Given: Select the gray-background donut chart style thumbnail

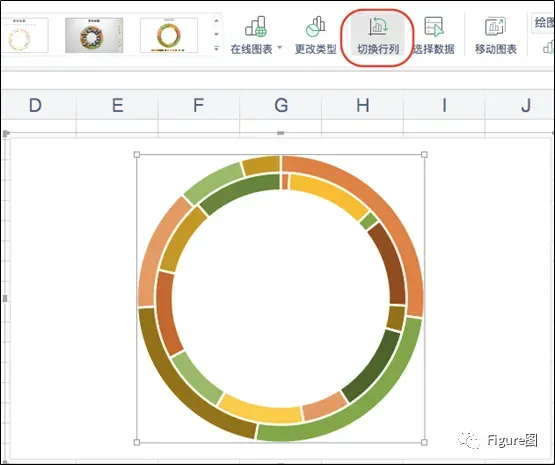Looking at the screenshot, I should click(94, 35).
